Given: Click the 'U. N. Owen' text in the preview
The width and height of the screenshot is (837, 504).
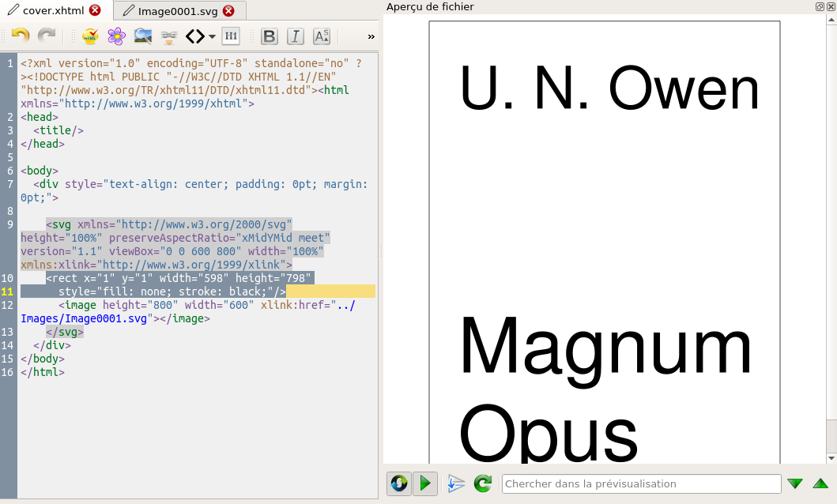Looking at the screenshot, I should 609,88.
